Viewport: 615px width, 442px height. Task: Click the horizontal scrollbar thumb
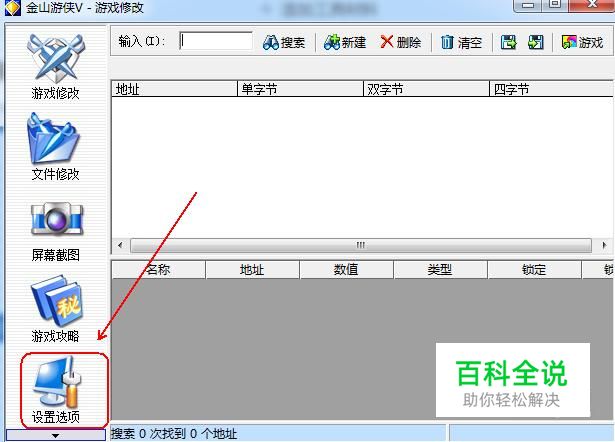pyautogui.click(x=360, y=246)
